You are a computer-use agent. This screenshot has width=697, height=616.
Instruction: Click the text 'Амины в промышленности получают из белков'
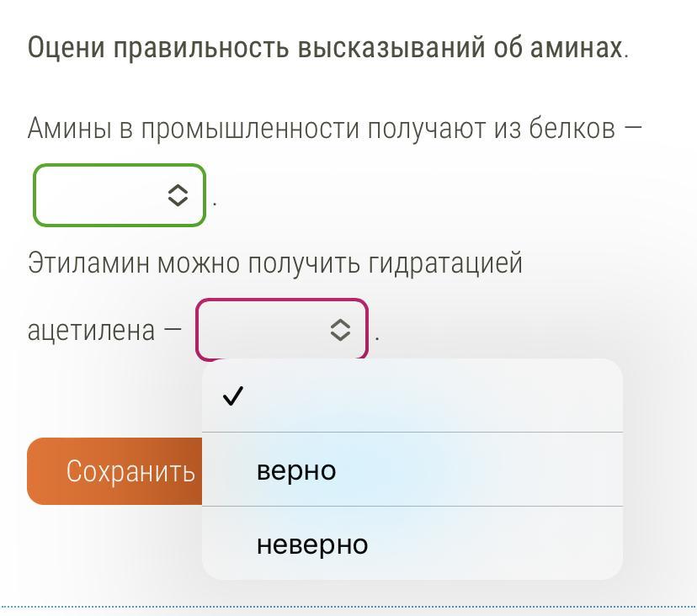point(322,129)
